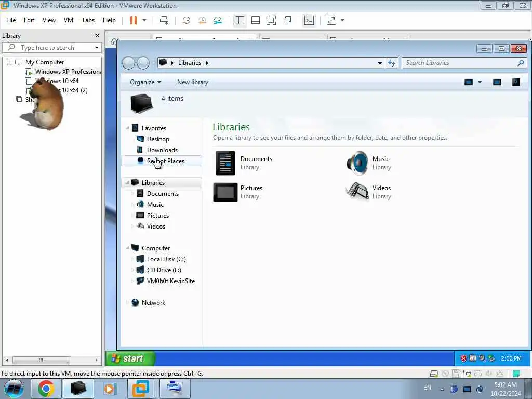The width and height of the screenshot is (532, 399).
Task: Click the hard disk device status icon
Action: point(434,374)
